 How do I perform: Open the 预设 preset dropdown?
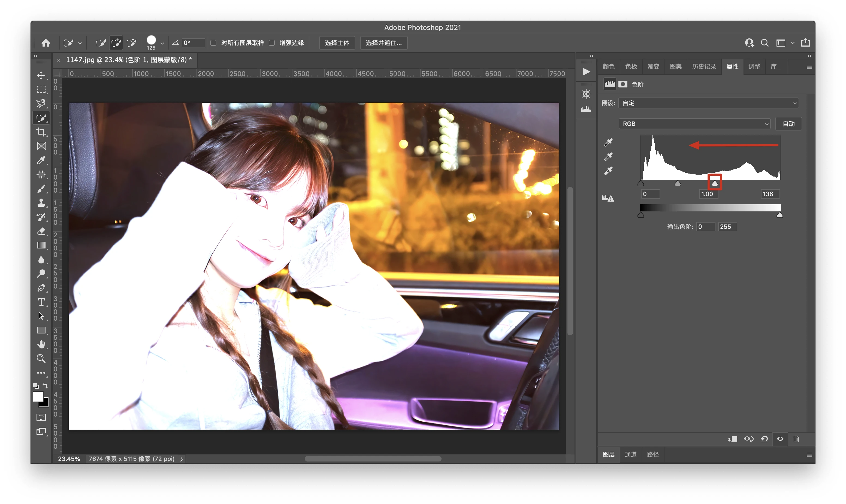pyautogui.click(x=708, y=103)
